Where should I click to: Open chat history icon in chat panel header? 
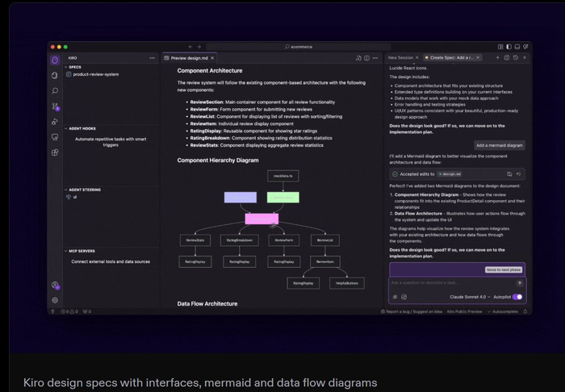click(516, 57)
